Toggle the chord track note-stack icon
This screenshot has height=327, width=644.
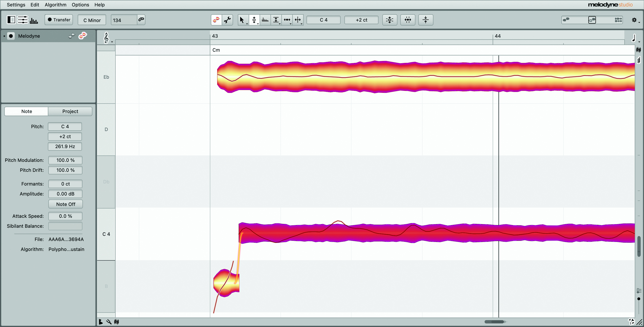point(639,60)
